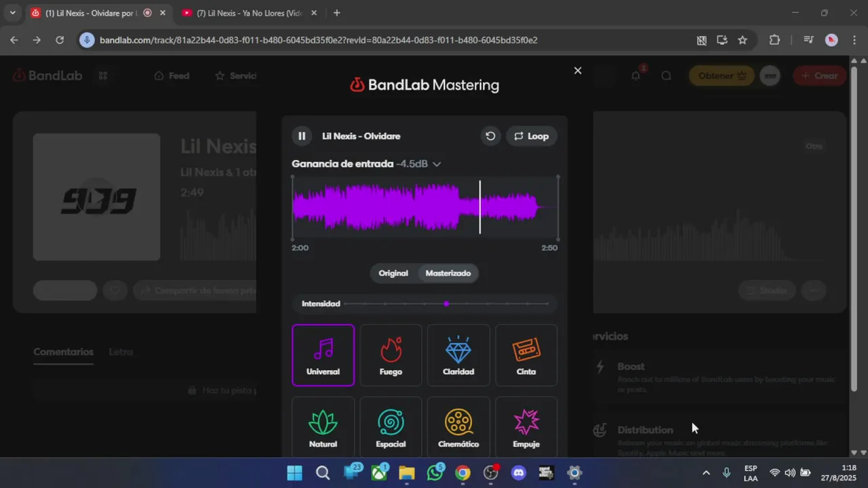This screenshot has width=868, height=488.
Task: Open File Explorer from the taskbar
Action: point(406,473)
